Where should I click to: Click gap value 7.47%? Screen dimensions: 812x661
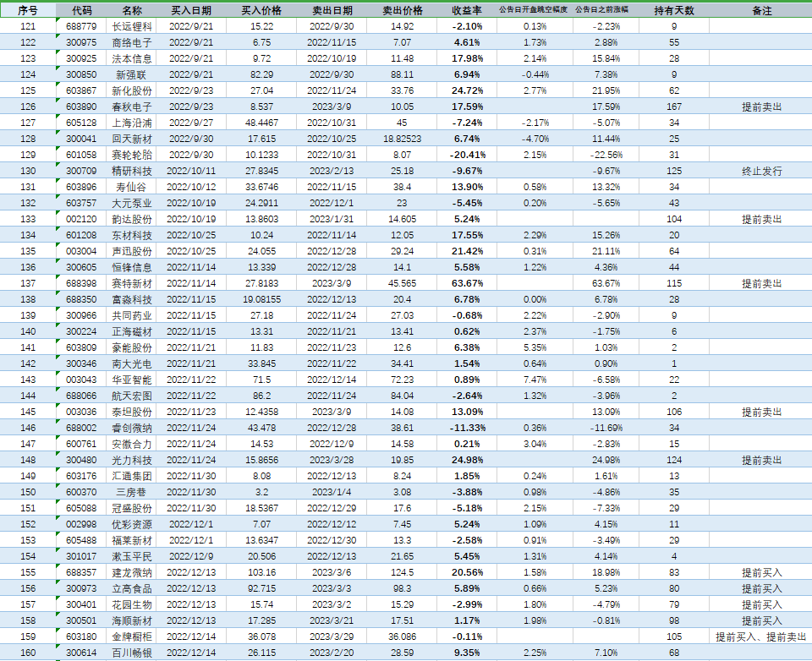pos(535,380)
